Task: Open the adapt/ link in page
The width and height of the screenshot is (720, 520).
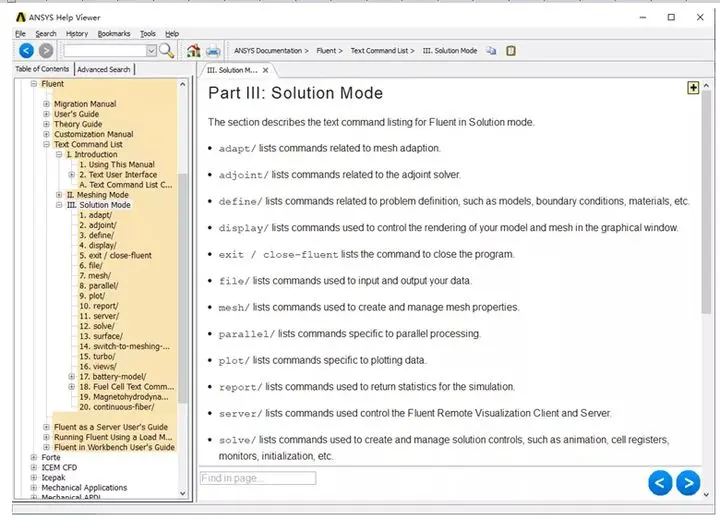Action: (237, 148)
